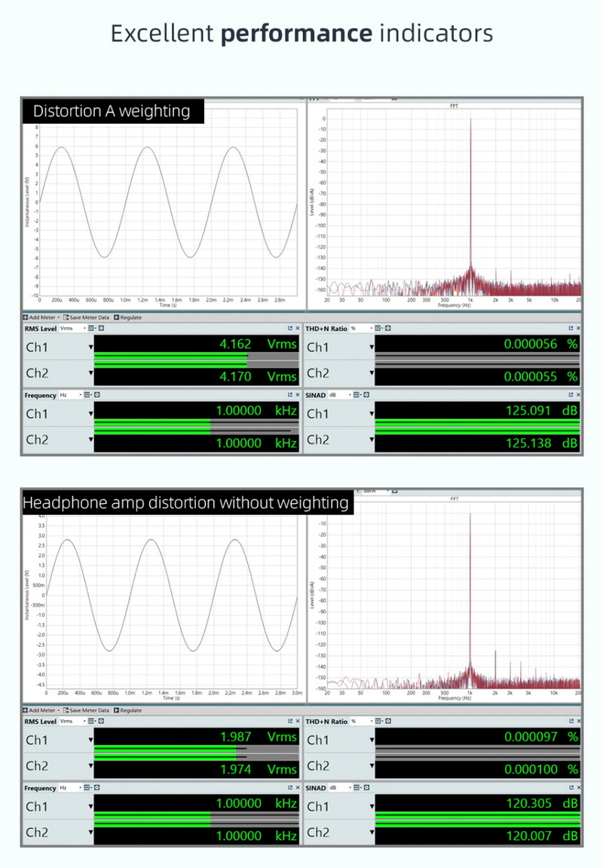Open the Ch1 arrow menu for the 4.162 Vrms reading
Viewport: 603px width, 868px height.
(91, 348)
